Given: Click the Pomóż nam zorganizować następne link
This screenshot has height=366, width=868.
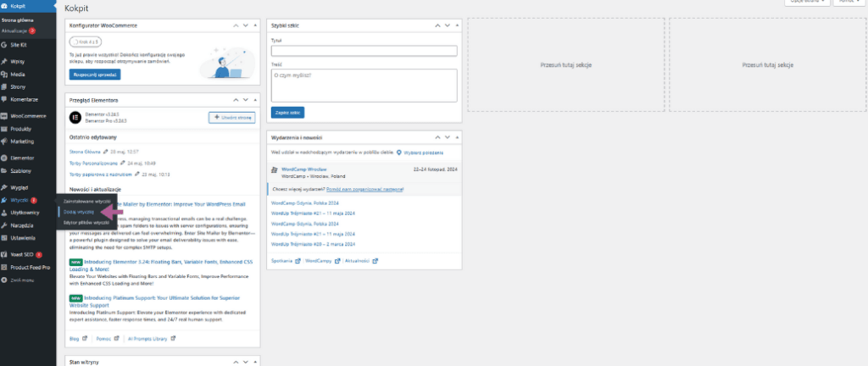Looking at the screenshot, I should [x=364, y=189].
